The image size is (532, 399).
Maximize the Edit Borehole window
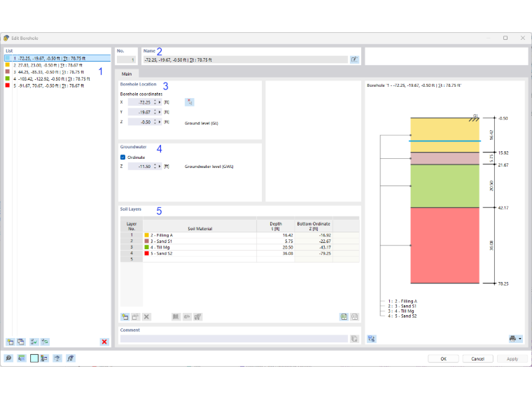click(x=505, y=38)
